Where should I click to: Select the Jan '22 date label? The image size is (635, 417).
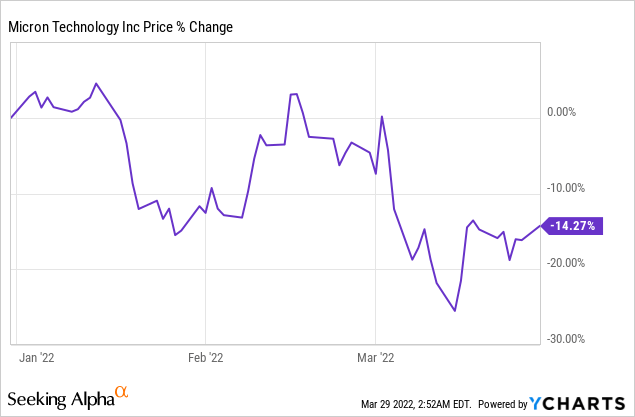click(x=36, y=355)
